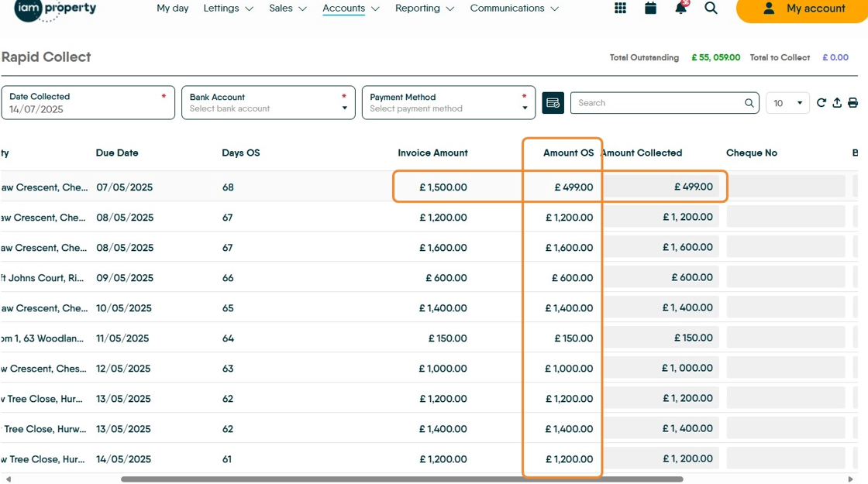Change the rows-per-page dropdown showing 10
Screen dimensions: 868x484
[x=787, y=103]
